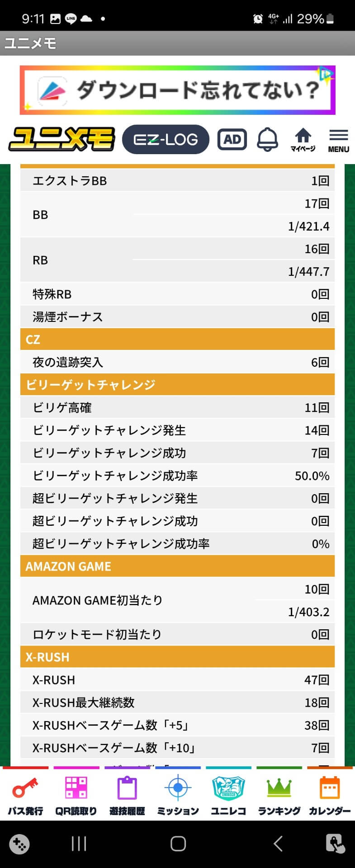Tap the X-RUSH section header

tap(177, 657)
